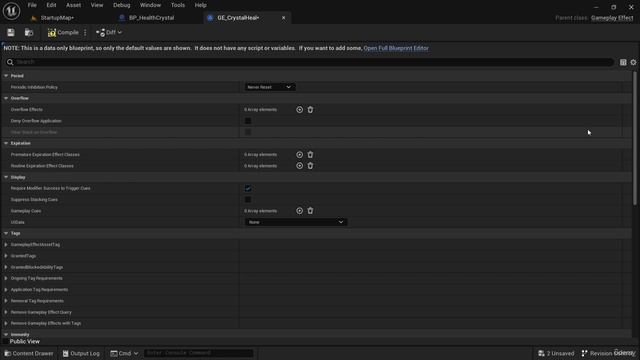Screen dimensions: 640x360
Task: Click Open Full Blueprint Editor link
Action: click(x=396, y=48)
